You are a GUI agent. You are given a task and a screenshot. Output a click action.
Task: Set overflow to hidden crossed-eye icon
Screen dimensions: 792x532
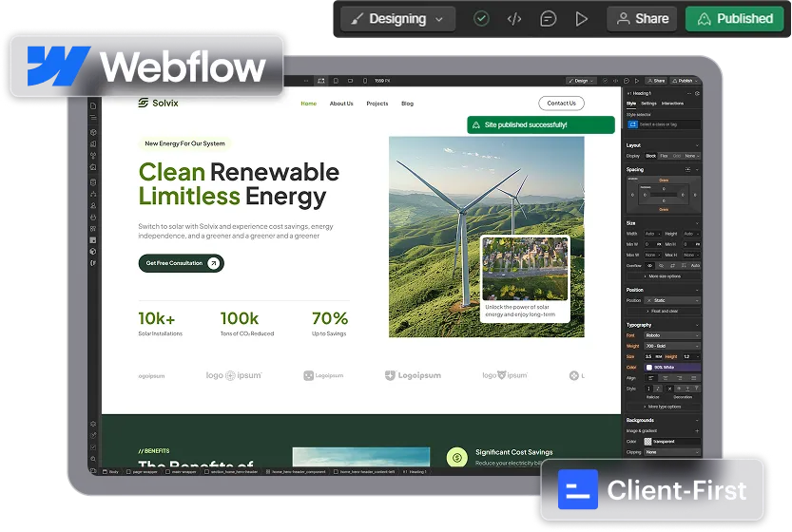661,265
